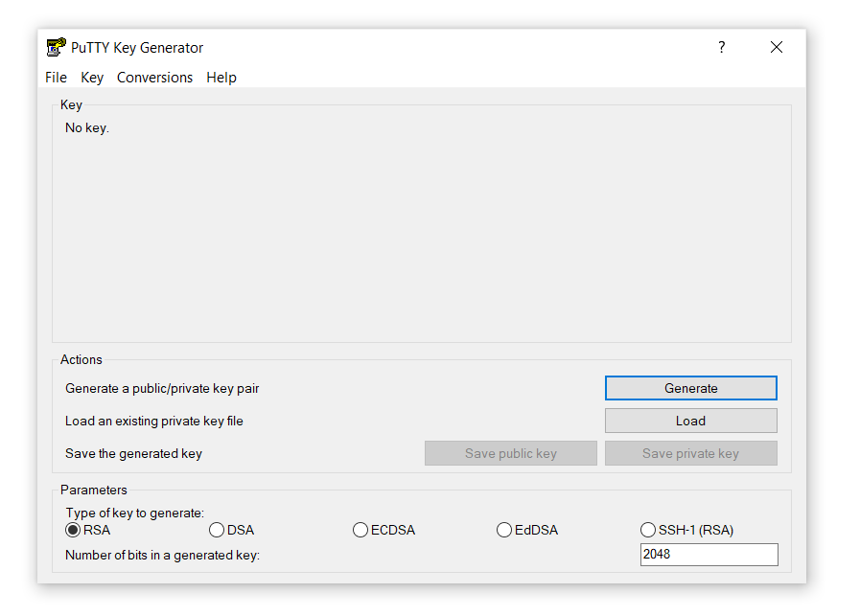Click the 'Actions' group label

pos(81,359)
